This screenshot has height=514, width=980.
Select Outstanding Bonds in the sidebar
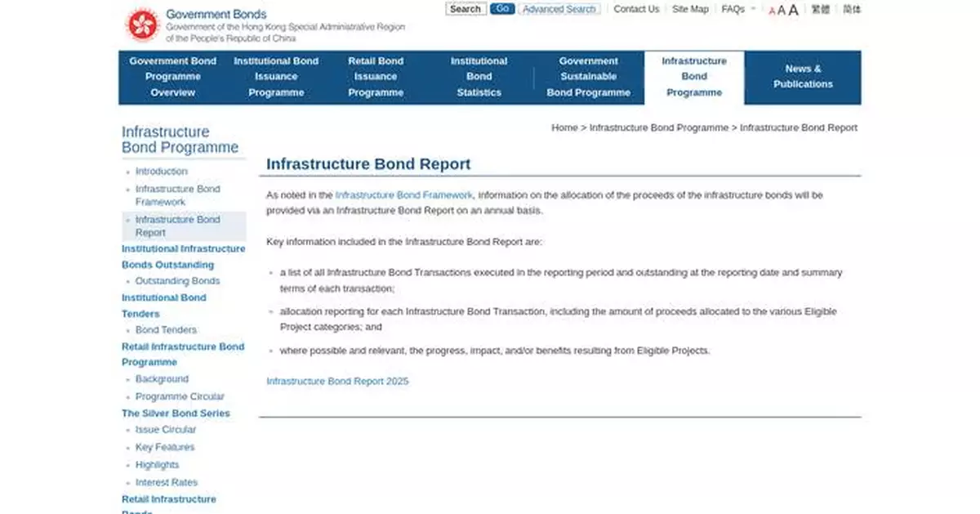pyautogui.click(x=179, y=280)
